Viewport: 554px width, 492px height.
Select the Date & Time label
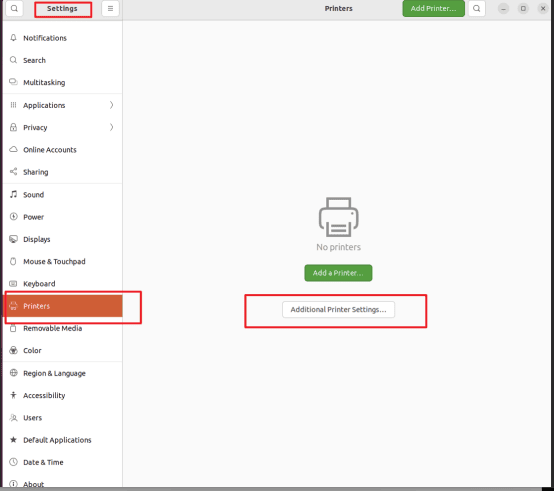43,462
